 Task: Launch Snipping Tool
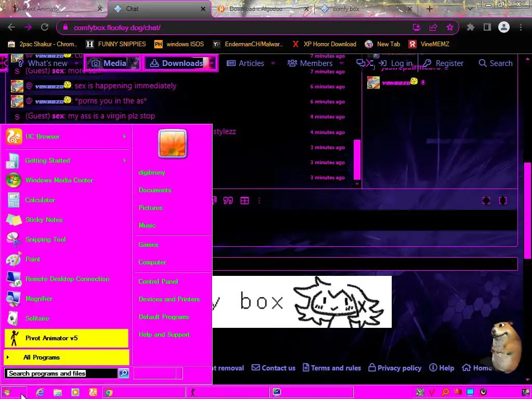point(66,239)
